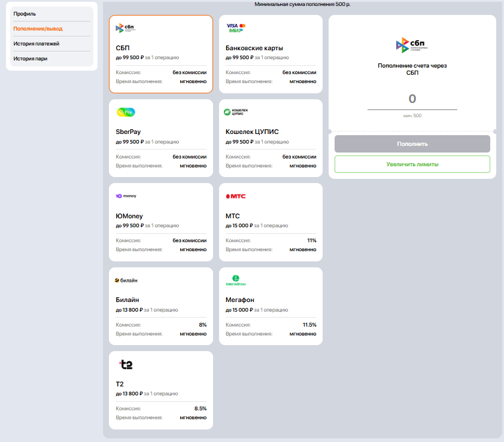
Task: Focus the deposit amount input field
Action: (x=412, y=99)
